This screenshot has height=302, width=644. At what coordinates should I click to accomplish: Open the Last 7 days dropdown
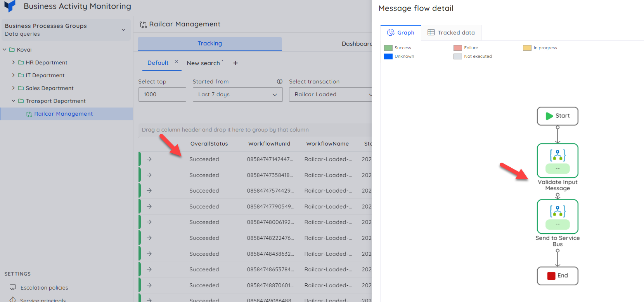pos(237,94)
